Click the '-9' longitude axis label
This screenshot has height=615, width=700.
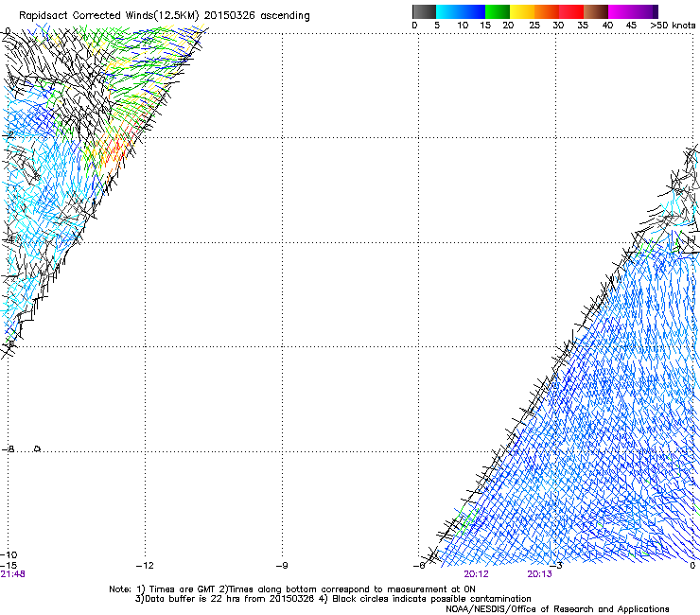pyautogui.click(x=282, y=566)
